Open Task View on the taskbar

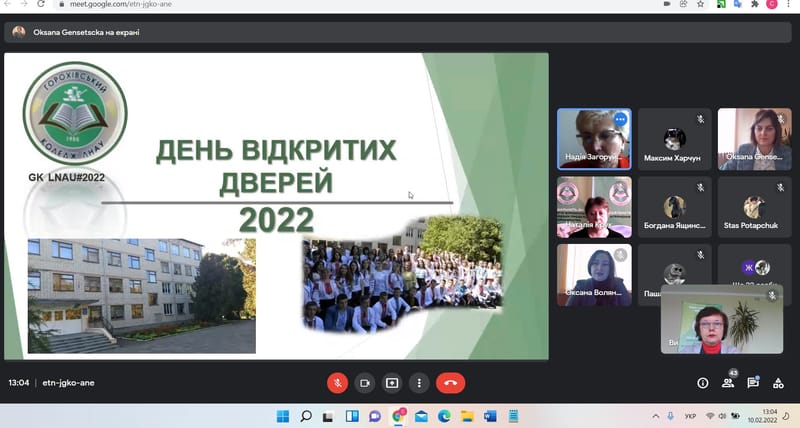tap(329, 416)
